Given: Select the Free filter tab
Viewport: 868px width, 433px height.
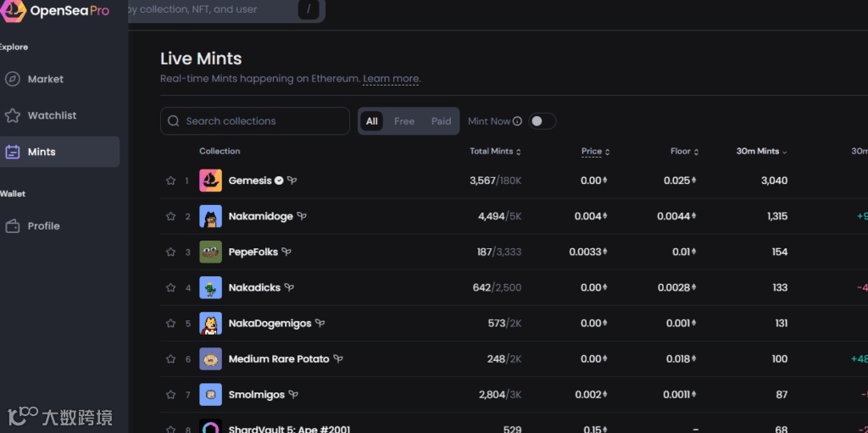Looking at the screenshot, I should tap(404, 121).
